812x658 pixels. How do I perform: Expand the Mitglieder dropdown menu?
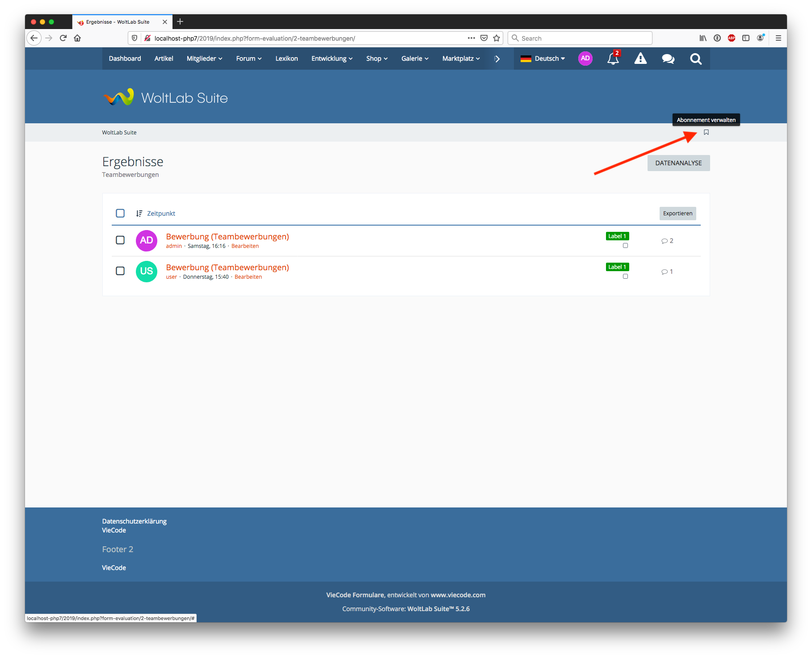coord(204,59)
